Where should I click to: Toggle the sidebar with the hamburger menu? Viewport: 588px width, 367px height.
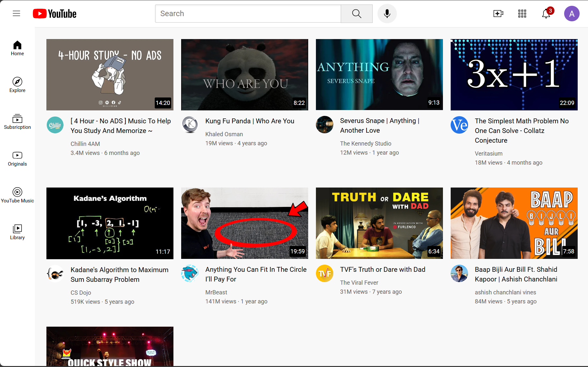coord(16,13)
